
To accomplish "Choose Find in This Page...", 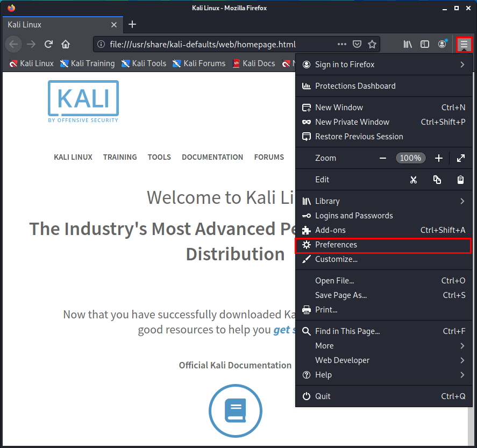I will 383,331.
